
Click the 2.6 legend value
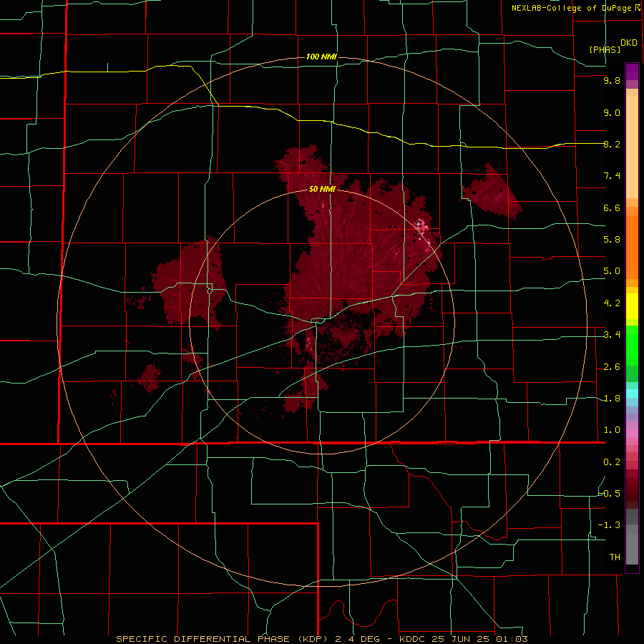click(x=612, y=367)
